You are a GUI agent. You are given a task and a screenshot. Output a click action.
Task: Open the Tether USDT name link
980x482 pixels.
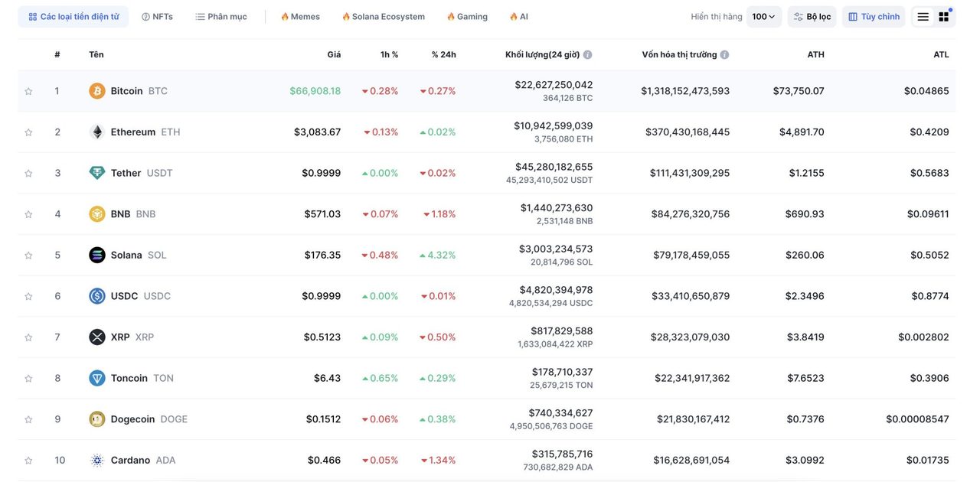tap(142, 173)
